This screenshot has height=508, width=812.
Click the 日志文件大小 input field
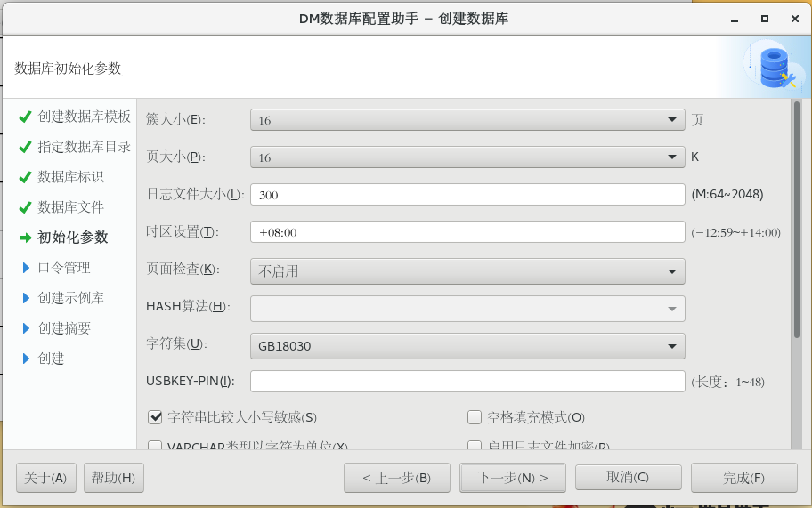[467, 195]
